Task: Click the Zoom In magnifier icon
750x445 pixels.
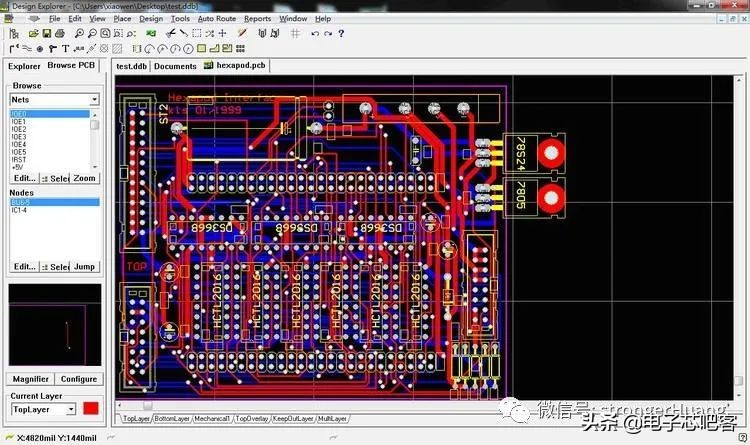Action: tap(77, 33)
